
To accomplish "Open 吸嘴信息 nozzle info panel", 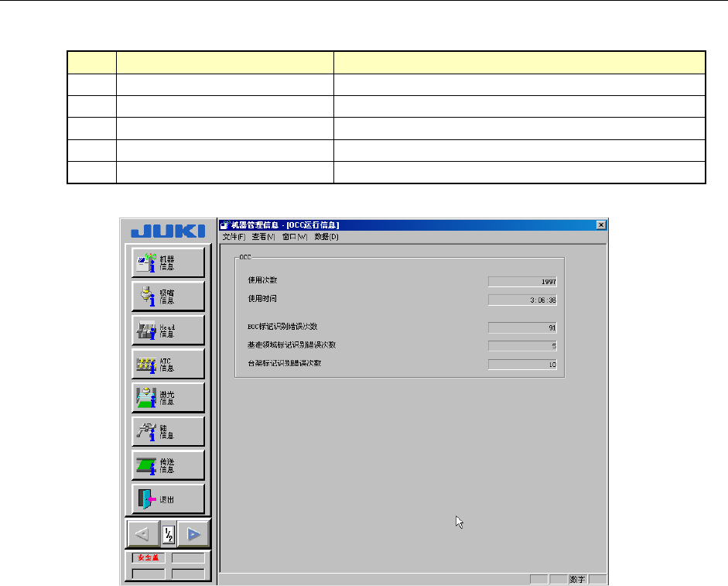I will coord(168,296).
